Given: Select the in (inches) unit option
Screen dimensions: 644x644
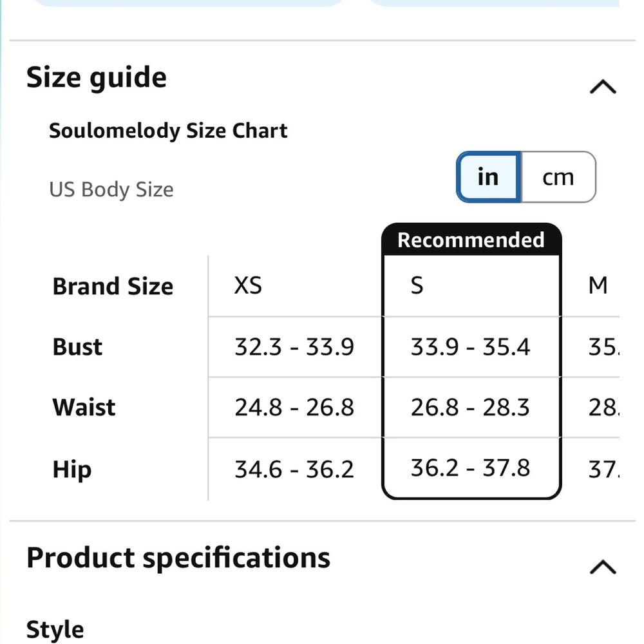Looking at the screenshot, I should [488, 177].
